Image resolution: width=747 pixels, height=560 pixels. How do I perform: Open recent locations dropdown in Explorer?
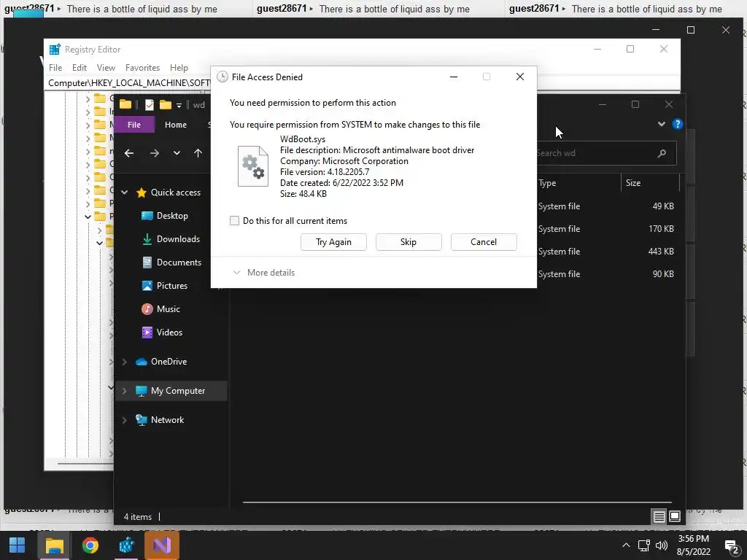coord(177,153)
